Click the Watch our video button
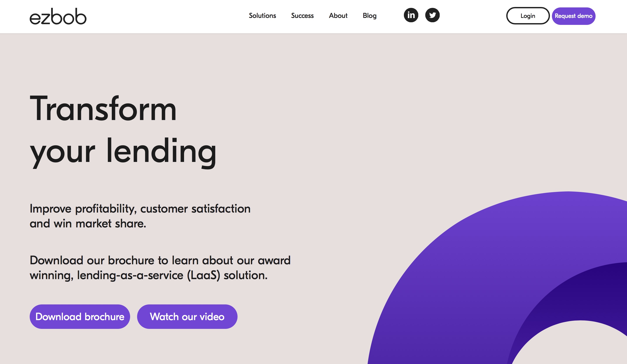Image resolution: width=627 pixels, height=364 pixels. pos(187,316)
